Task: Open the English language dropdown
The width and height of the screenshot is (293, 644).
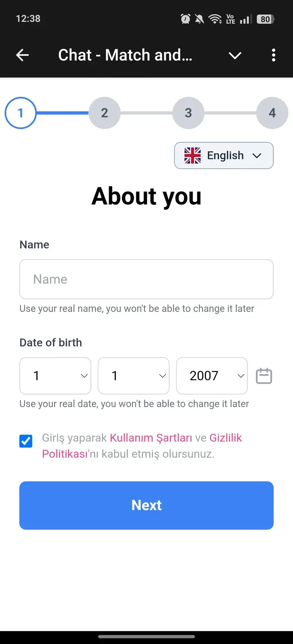Action: click(x=224, y=155)
